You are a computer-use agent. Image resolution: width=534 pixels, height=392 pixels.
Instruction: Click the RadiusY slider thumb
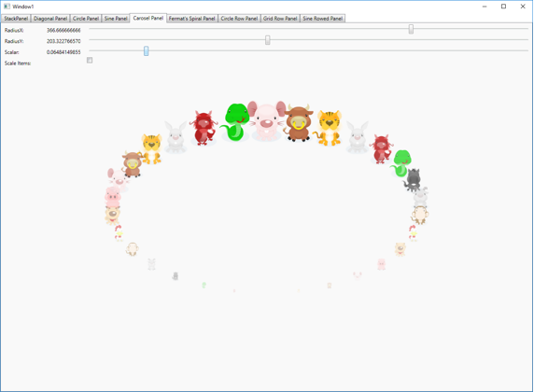click(x=268, y=40)
